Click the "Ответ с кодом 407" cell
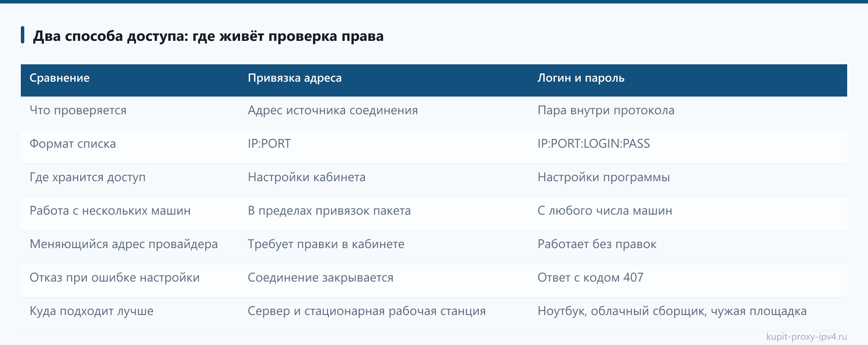Screen dimensions: 868x345 click(590, 278)
